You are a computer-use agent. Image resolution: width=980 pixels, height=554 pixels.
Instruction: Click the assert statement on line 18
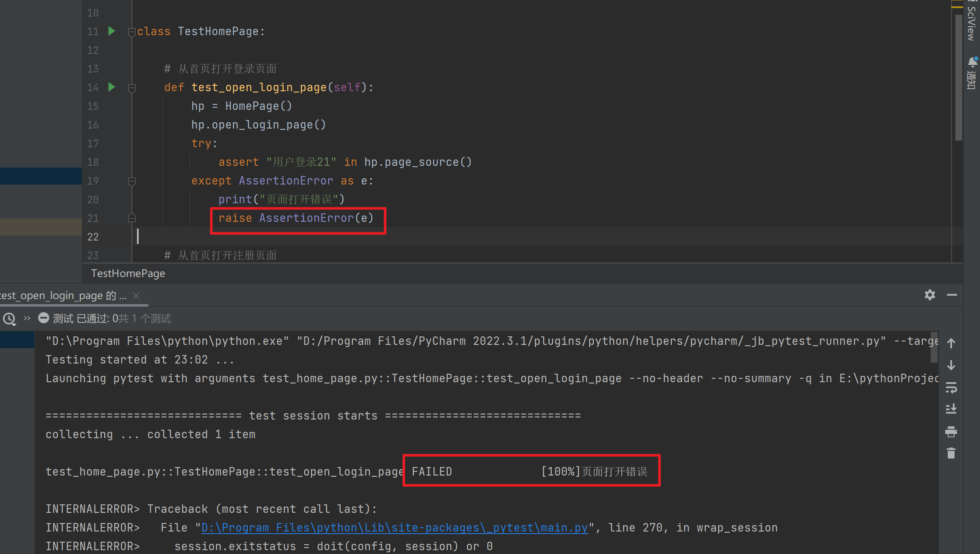click(345, 162)
